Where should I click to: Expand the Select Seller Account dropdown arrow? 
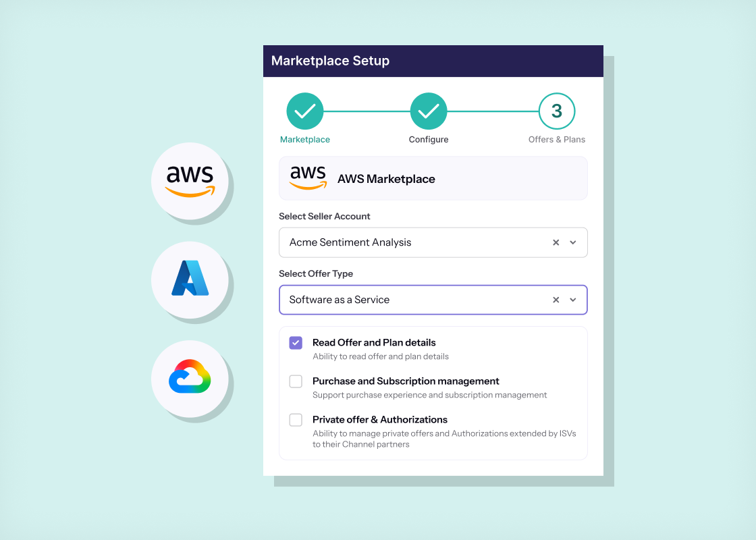click(x=573, y=242)
